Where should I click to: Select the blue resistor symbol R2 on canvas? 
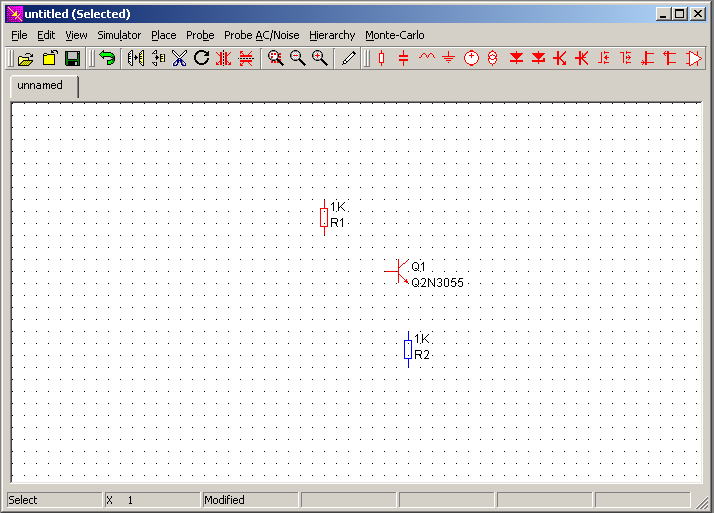point(408,349)
